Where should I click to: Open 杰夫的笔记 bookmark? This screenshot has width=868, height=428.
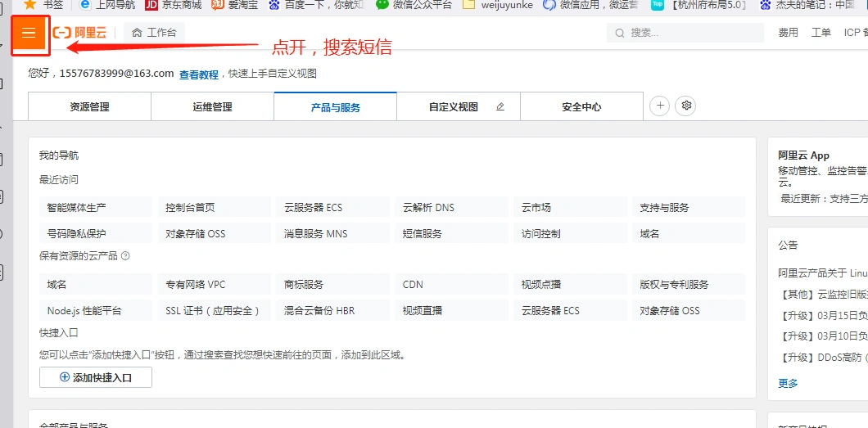point(807,5)
